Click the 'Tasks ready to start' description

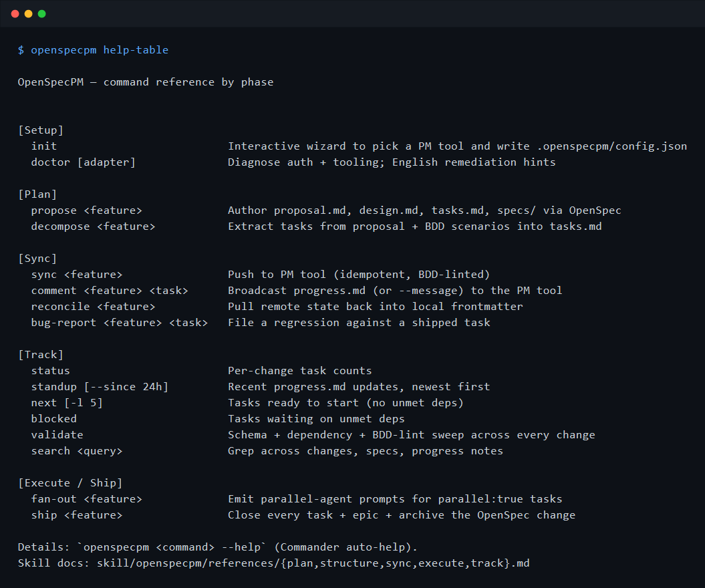pyautogui.click(x=345, y=403)
